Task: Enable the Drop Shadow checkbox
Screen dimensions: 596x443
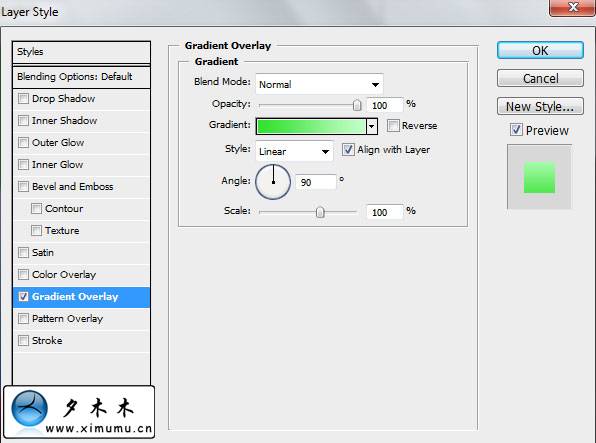Action: pyautogui.click(x=23, y=98)
